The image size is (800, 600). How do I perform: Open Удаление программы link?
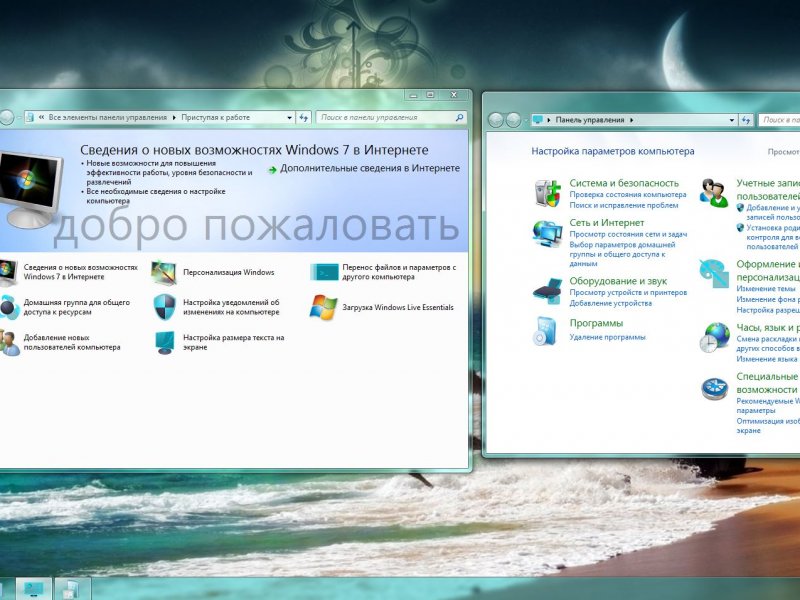pyautogui.click(x=607, y=337)
